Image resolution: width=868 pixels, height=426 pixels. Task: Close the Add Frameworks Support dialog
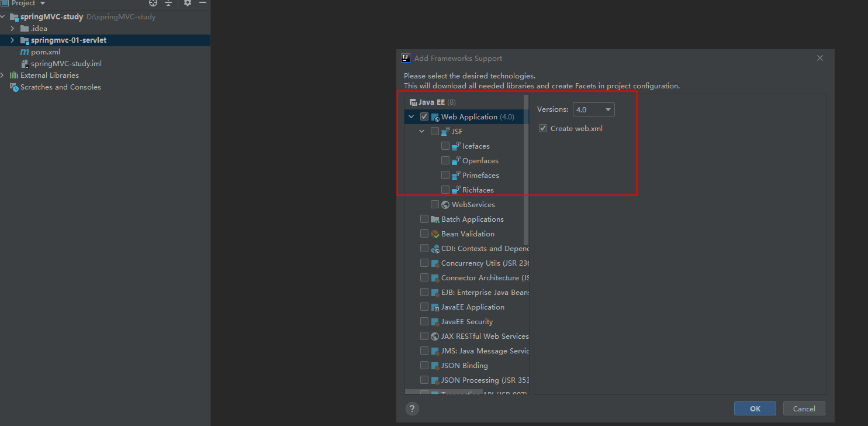[x=820, y=58]
